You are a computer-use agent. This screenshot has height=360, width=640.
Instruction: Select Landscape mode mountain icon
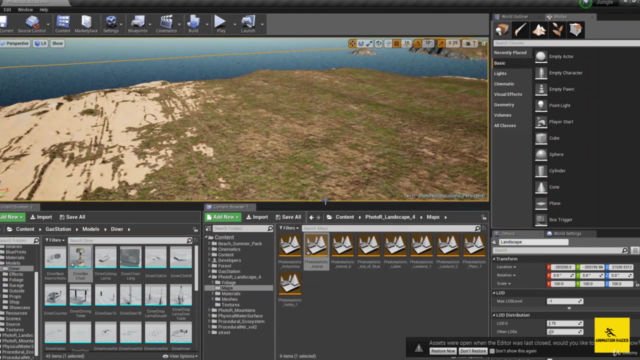tap(539, 30)
